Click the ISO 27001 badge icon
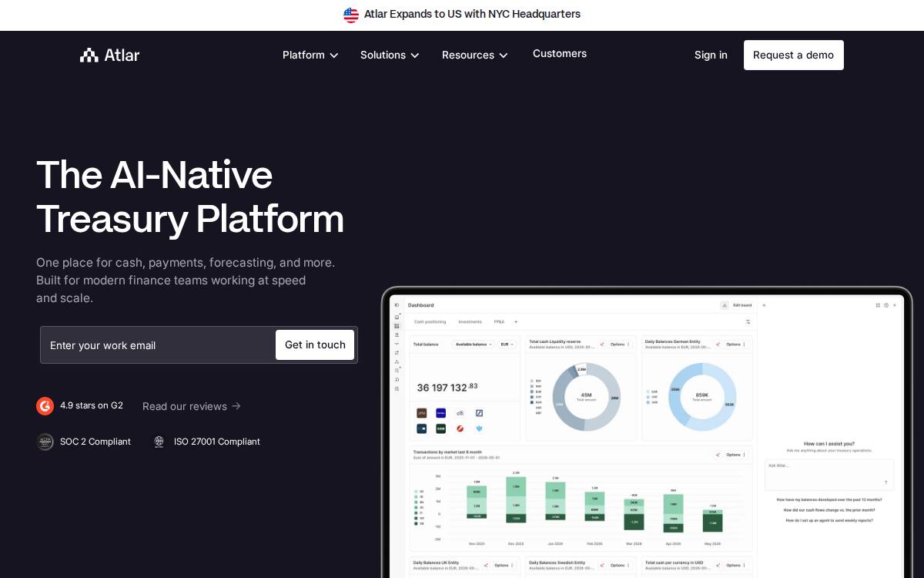924x578 pixels. (x=159, y=442)
